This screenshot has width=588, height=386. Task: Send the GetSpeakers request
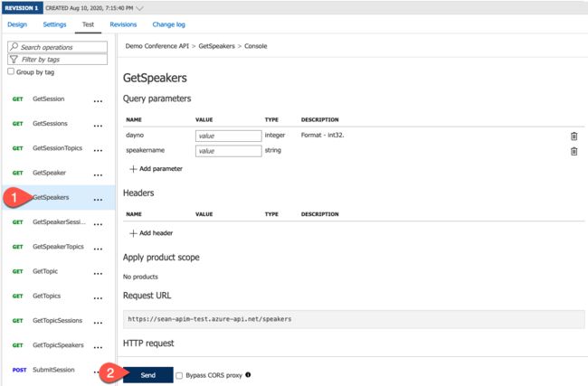tap(148, 375)
